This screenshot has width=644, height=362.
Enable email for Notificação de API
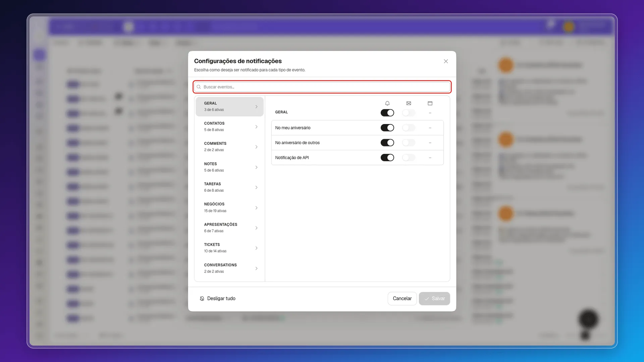[x=409, y=158]
